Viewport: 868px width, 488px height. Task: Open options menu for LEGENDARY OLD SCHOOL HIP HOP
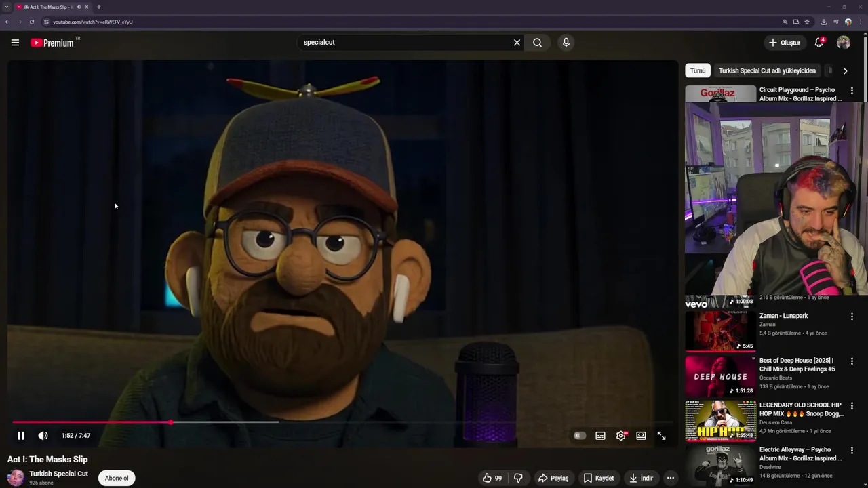tap(852, 406)
